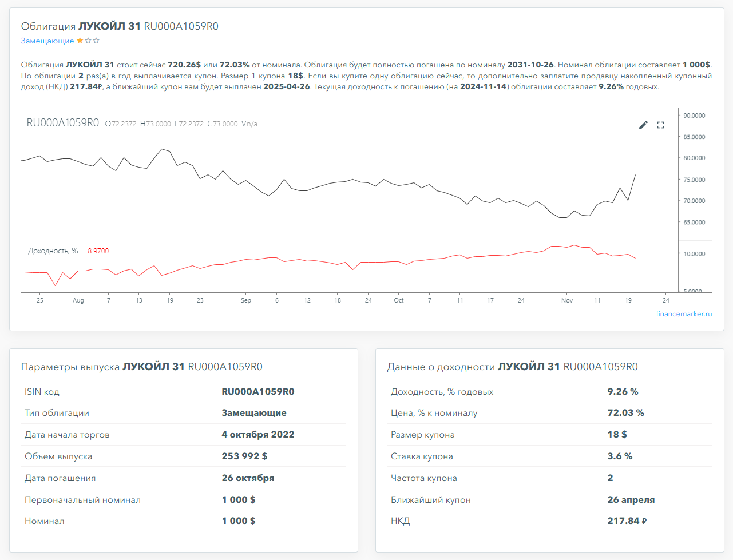Click the price value 72.03 %

pyautogui.click(x=625, y=413)
